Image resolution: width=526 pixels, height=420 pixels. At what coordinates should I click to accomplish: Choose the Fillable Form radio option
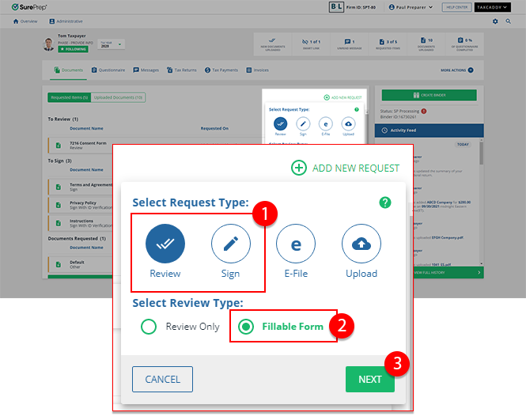click(x=246, y=327)
